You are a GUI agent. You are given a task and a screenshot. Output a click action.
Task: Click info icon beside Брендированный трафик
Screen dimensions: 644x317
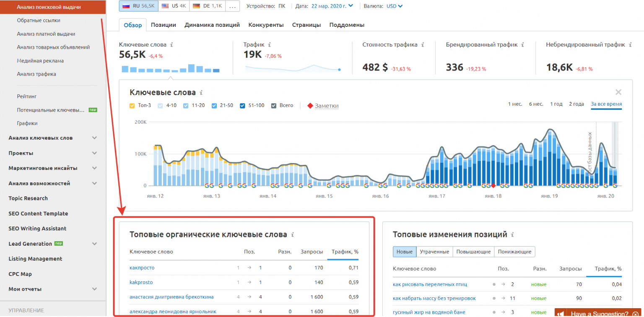[522, 44]
